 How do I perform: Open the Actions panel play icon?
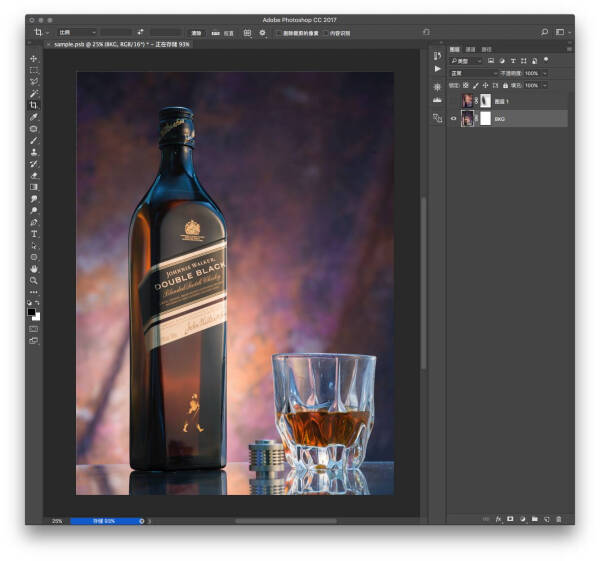click(x=437, y=69)
